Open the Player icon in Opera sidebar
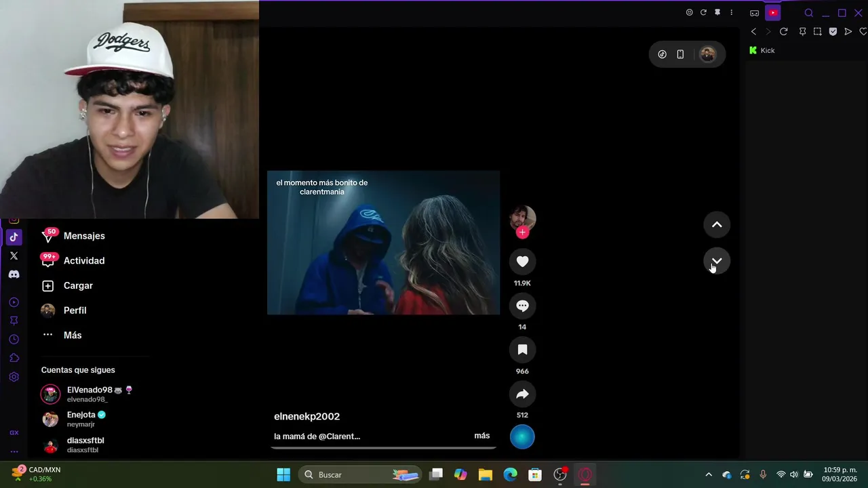Viewport: 868px width, 488px height. pos(14,302)
